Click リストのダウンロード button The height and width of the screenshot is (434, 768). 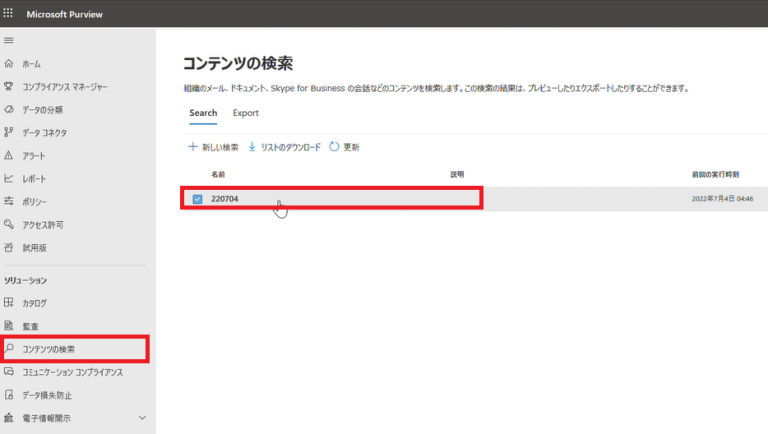[x=284, y=147]
